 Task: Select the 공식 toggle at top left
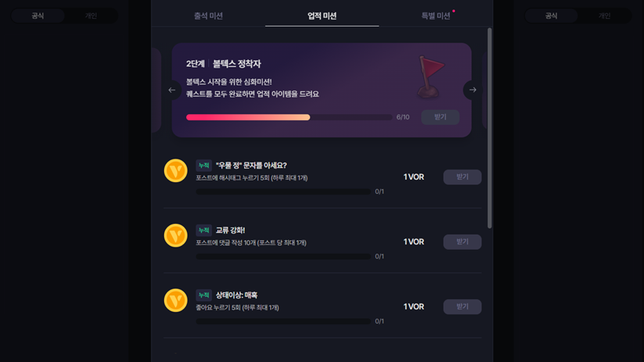pos(38,16)
